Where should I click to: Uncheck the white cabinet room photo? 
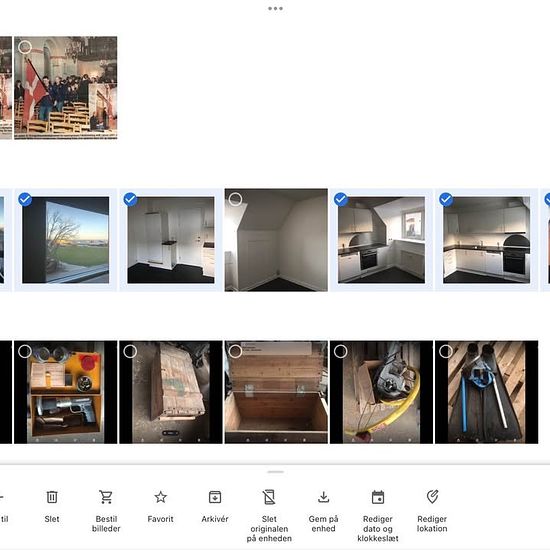[x=130, y=199]
